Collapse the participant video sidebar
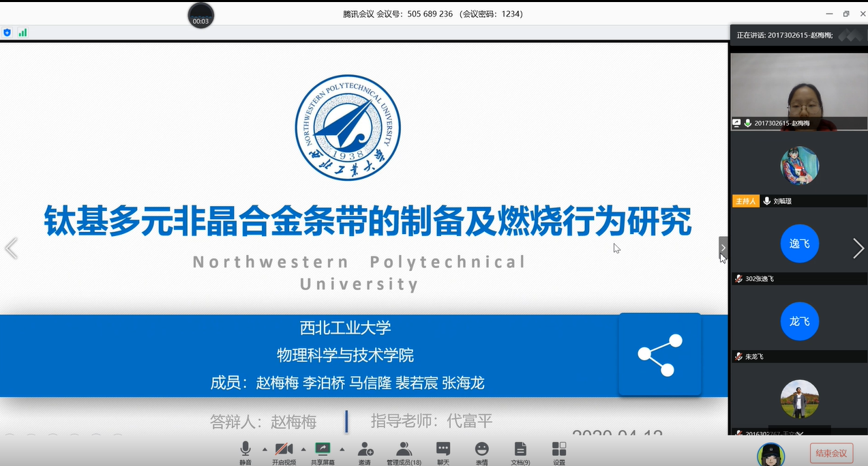The image size is (868, 466). click(x=723, y=248)
